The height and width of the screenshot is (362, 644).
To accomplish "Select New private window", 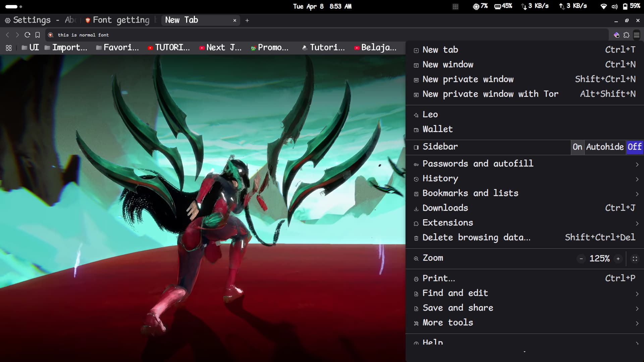I will pos(525,79).
